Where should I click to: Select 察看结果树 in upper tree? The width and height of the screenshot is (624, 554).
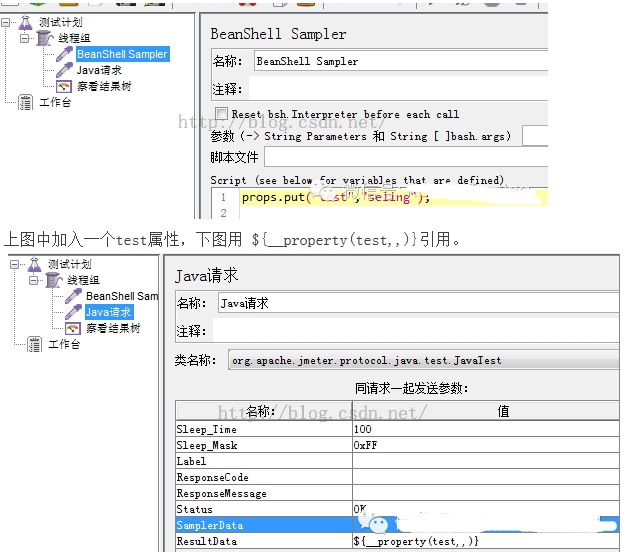pyautogui.click(x=104, y=86)
